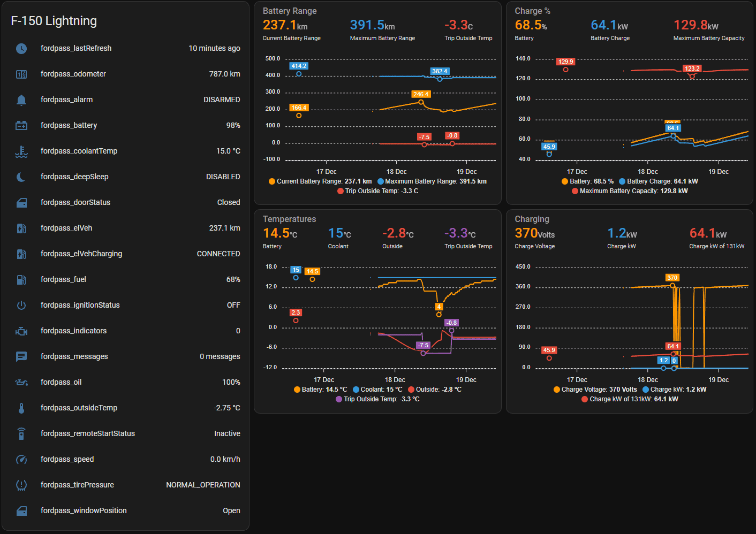Open fordpass_odometer 787.0 km value
This screenshot has width=756, height=534.
224,74
